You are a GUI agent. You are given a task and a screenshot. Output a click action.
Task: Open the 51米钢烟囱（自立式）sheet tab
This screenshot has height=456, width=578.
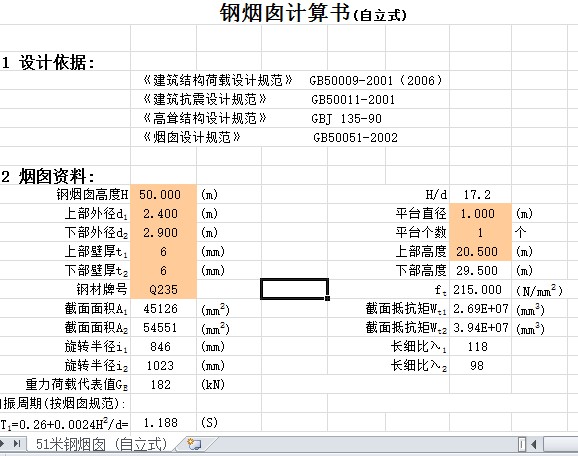(x=101, y=444)
